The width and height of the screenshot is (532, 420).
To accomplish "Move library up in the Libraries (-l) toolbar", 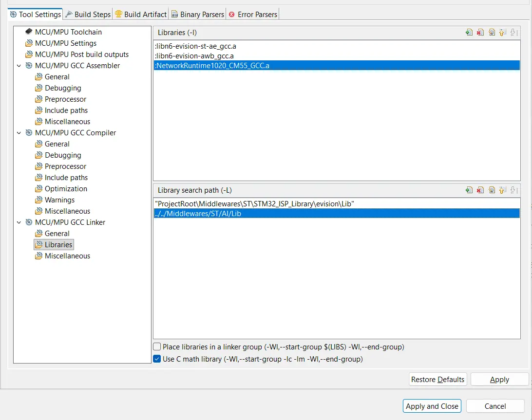I will [502, 33].
